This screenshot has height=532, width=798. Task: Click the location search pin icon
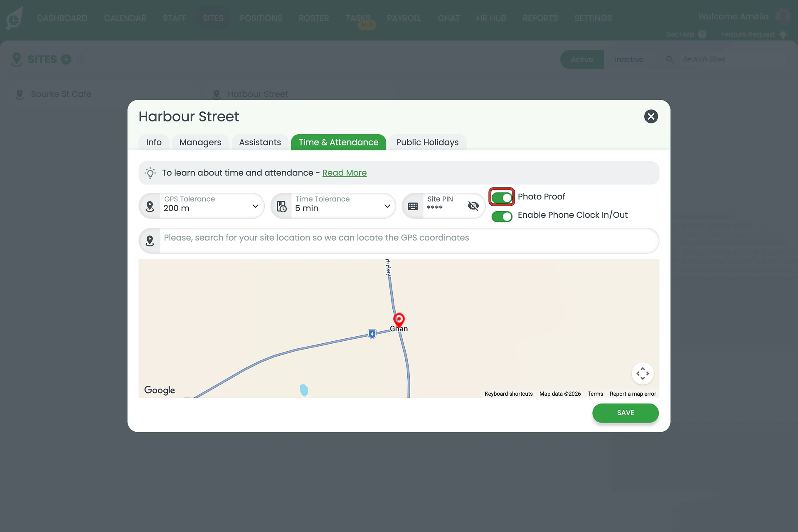pyautogui.click(x=150, y=241)
